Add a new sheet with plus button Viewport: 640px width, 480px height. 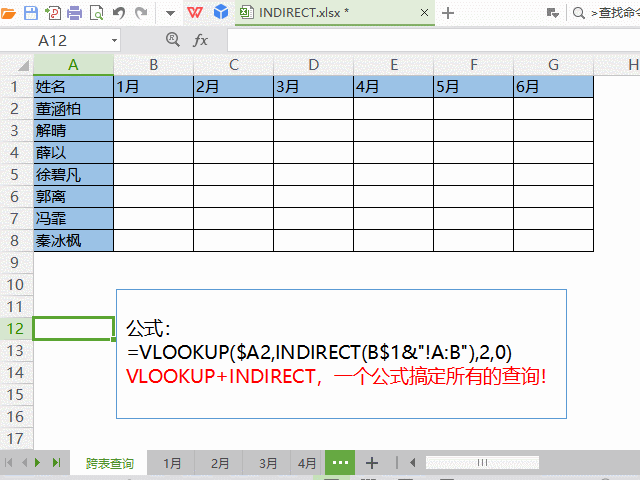click(372, 463)
